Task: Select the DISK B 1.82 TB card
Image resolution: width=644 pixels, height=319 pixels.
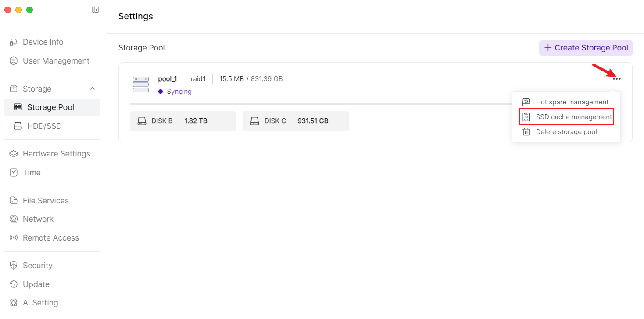Action: (x=182, y=121)
